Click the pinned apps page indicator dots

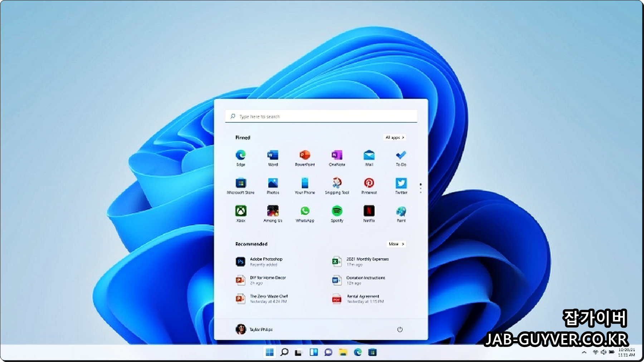click(420, 188)
